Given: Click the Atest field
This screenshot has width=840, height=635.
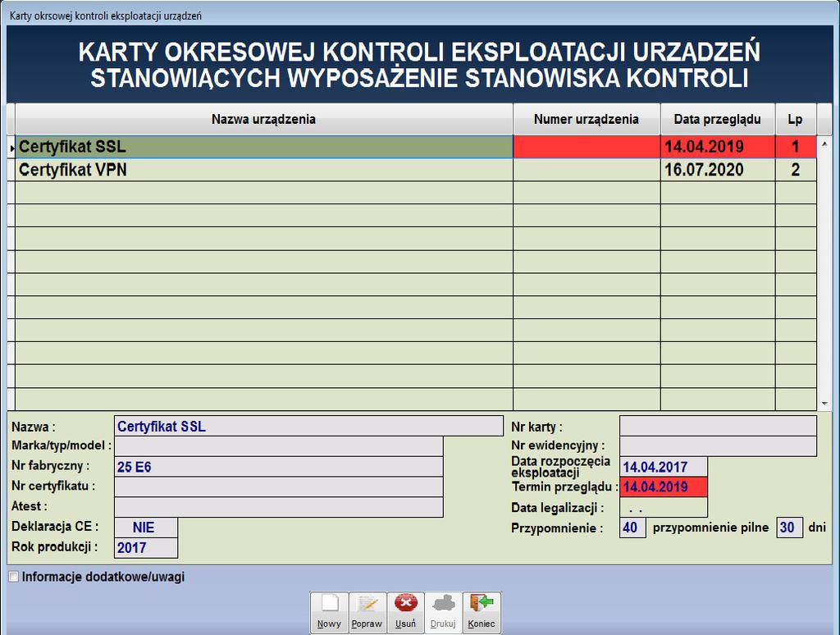Looking at the screenshot, I should [279, 507].
